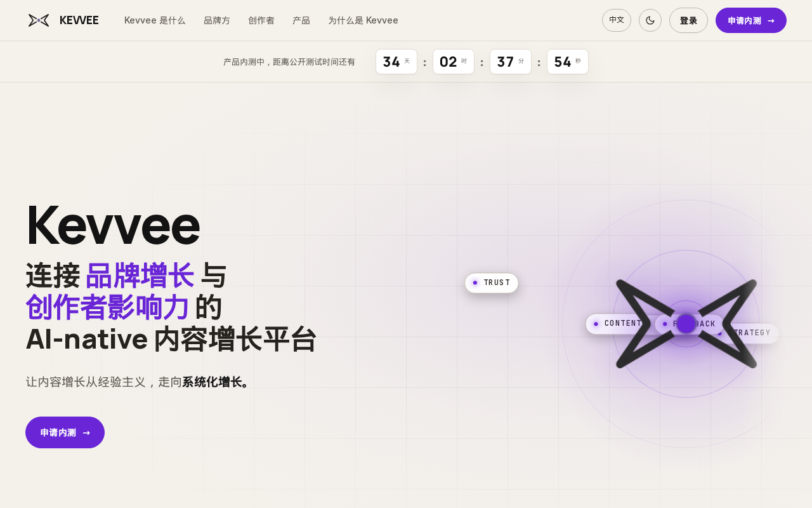Click the header 申请内测 button
The width and height of the screenshot is (812, 508).
click(x=751, y=20)
